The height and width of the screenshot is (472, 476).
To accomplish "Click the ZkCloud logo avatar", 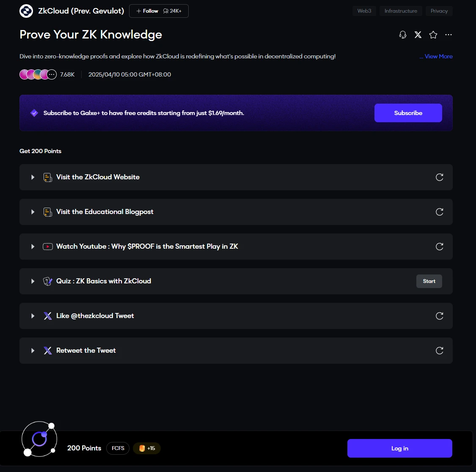I will click(x=26, y=11).
